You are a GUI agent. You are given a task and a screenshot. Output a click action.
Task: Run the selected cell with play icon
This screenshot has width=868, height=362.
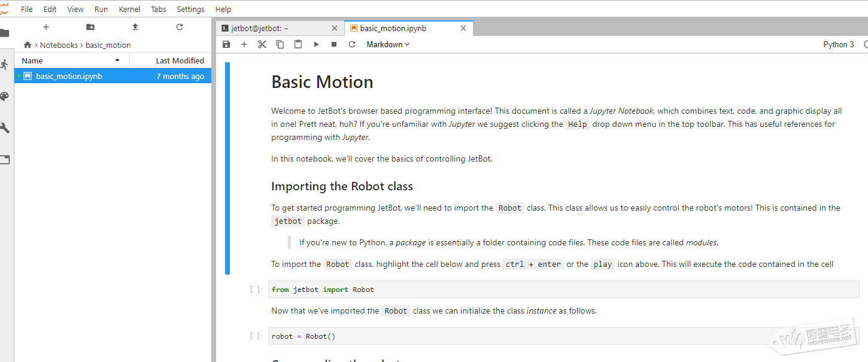pos(316,44)
